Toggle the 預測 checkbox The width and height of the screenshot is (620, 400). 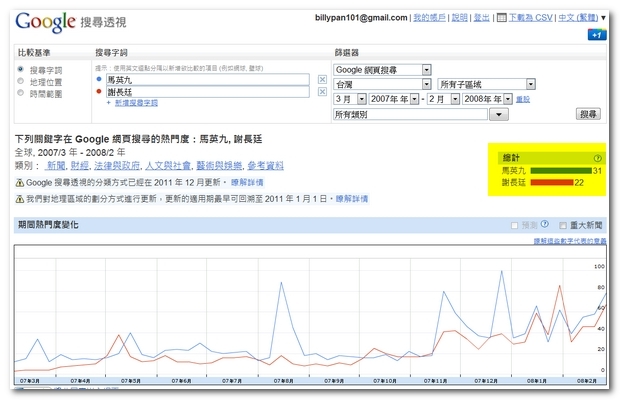tap(514, 225)
